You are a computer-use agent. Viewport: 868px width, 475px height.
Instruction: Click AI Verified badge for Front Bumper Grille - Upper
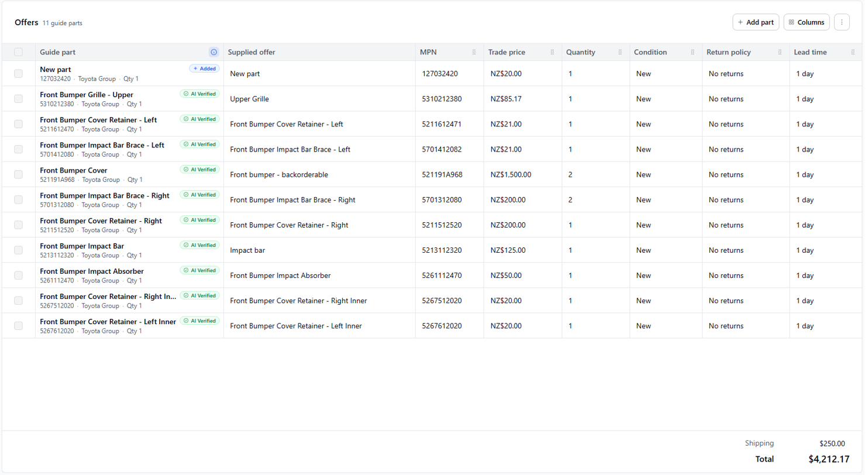[x=199, y=94]
